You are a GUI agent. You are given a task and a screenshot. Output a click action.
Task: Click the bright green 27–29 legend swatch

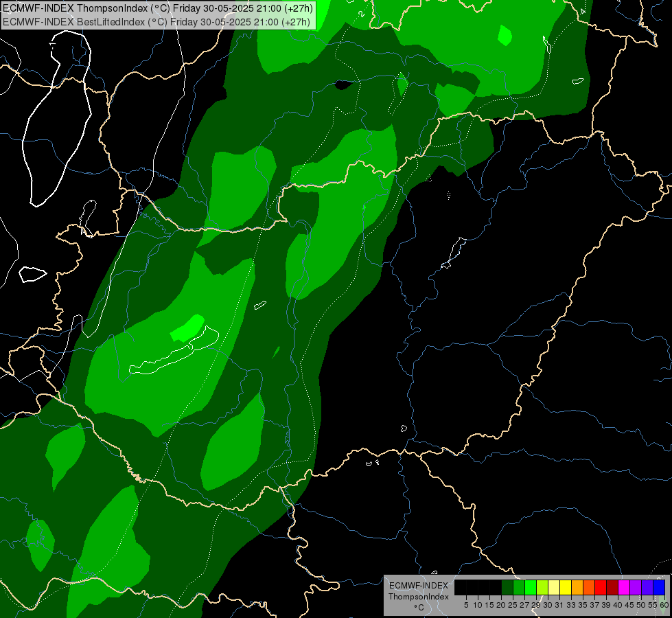[x=531, y=587]
